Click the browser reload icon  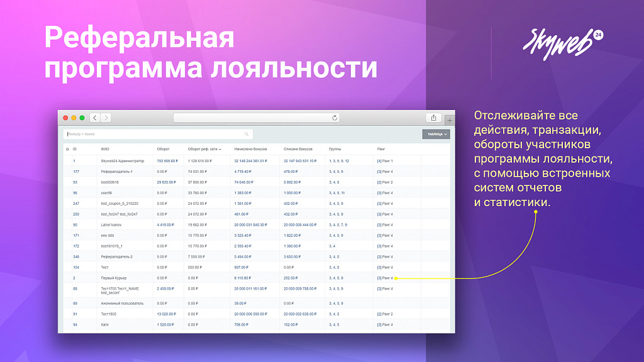tap(334, 118)
